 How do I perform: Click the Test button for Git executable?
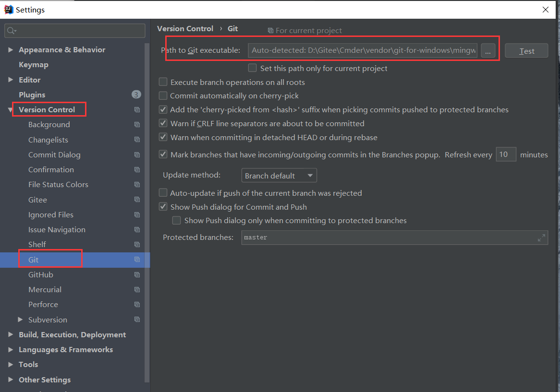point(526,51)
